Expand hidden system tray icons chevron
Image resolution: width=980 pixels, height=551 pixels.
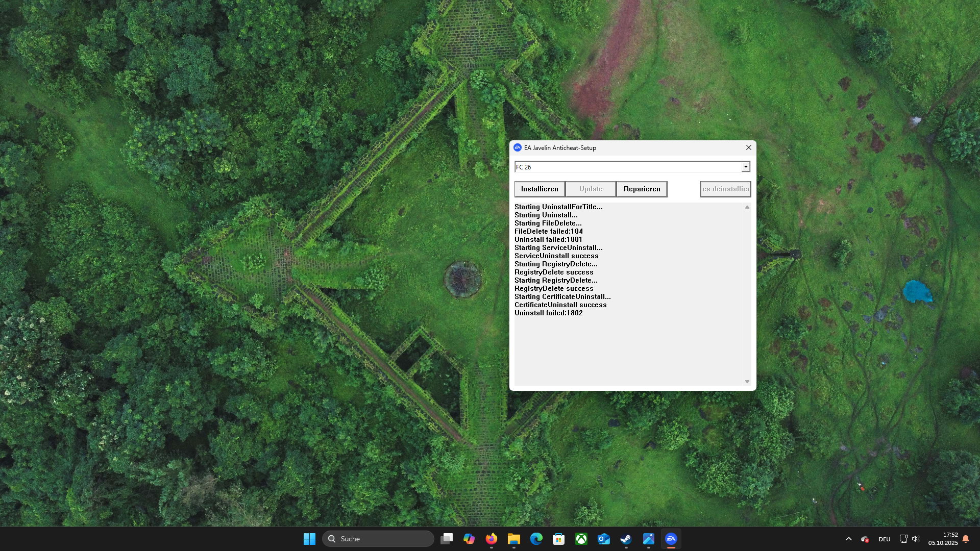849,539
